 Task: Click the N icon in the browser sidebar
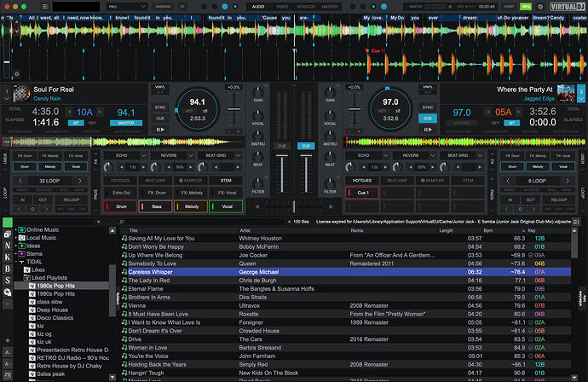8,246
